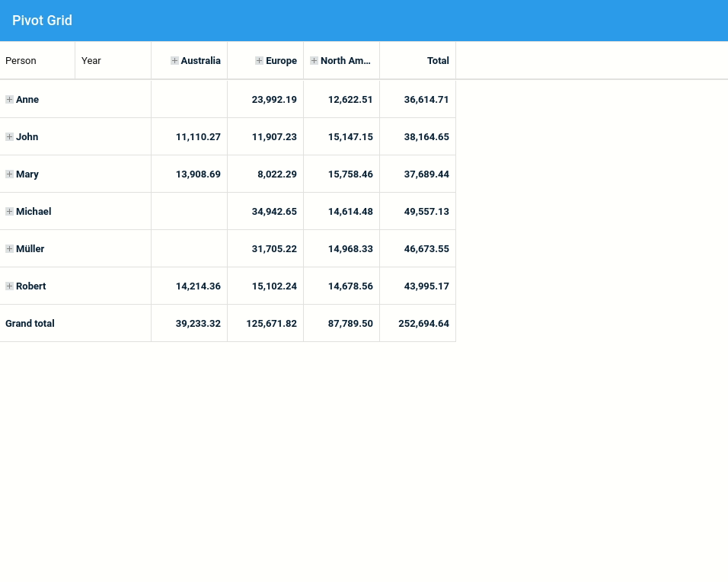728x582 pixels.
Task: Click the Person field header
Action: pos(21,60)
